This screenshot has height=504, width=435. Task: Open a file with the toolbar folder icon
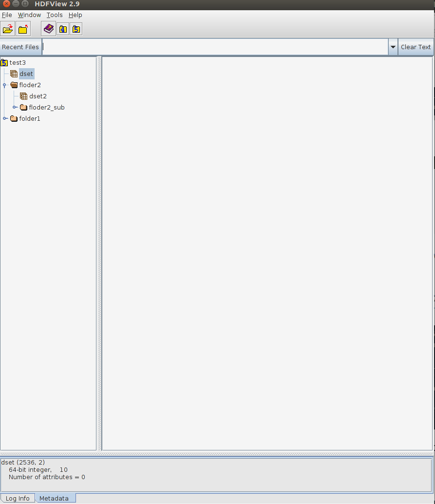coord(8,29)
